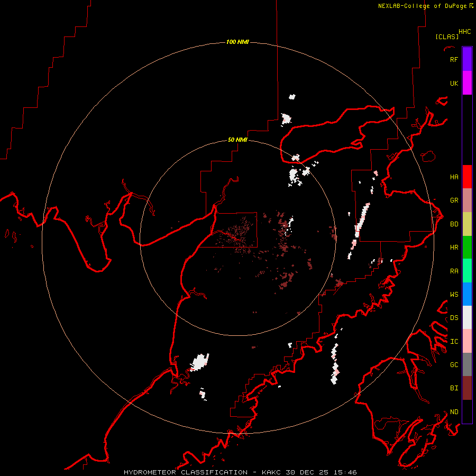Click the [CLAS] unit label
The image size is (476, 476).
tap(447, 36)
